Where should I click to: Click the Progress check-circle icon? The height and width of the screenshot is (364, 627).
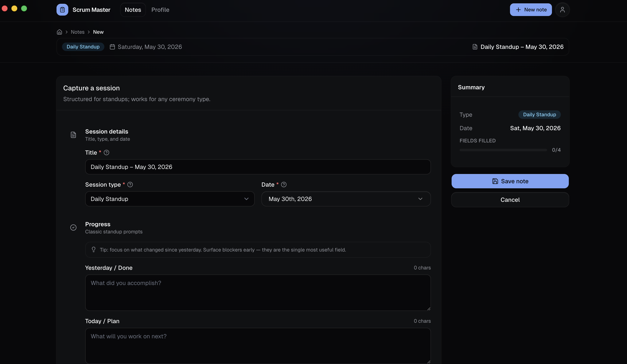pos(73,227)
